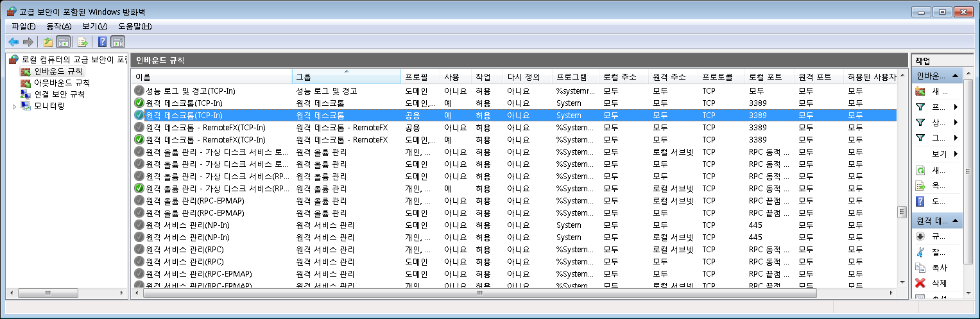Image resolution: width=980 pixels, height=319 pixels.
Task: Click the 복사 copy action
Action: (x=939, y=268)
